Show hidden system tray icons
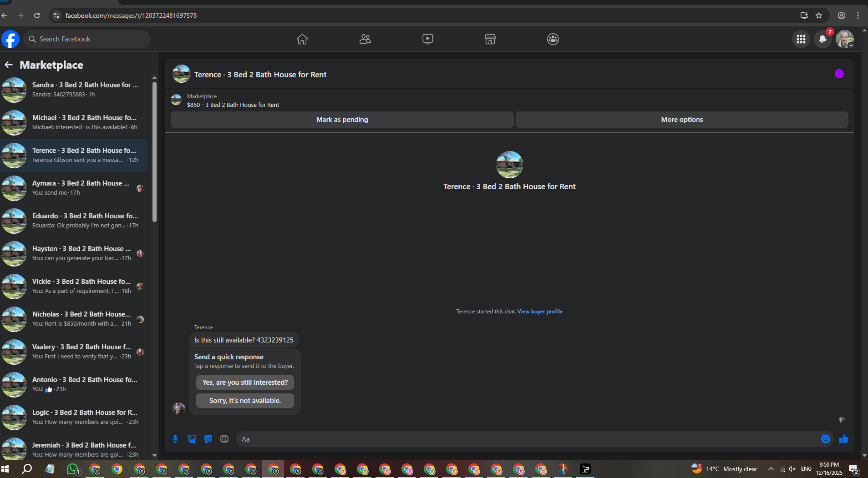868x478 pixels. [x=771, y=469]
